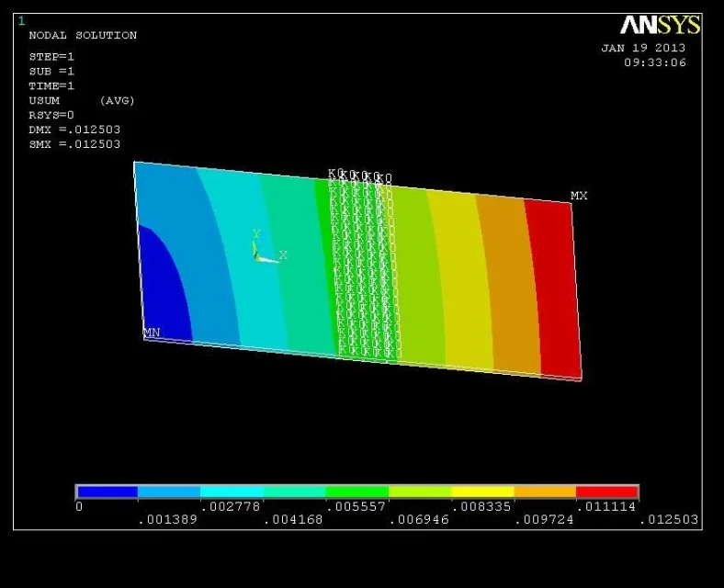Click the 09:33:06 timestamp
The image size is (724, 588).
tap(655, 62)
